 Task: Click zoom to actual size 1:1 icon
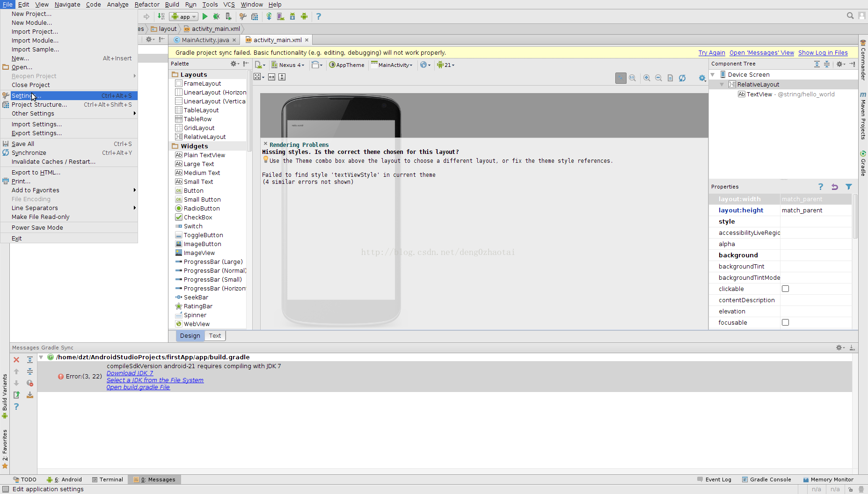pos(633,78)
